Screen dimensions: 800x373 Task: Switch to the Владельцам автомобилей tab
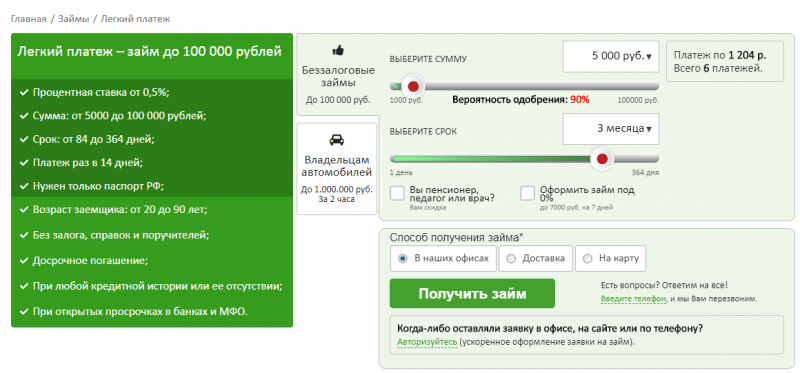[x=337, y=168]
